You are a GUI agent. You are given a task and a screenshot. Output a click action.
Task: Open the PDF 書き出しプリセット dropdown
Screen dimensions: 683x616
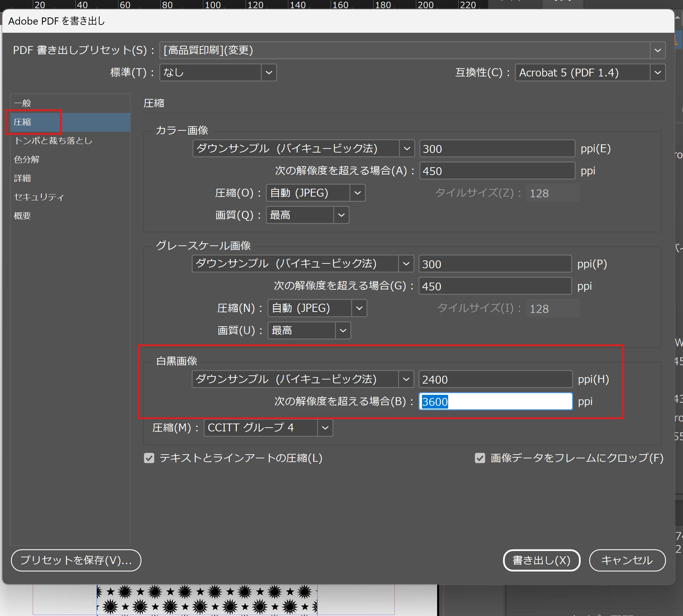point(412,51)
